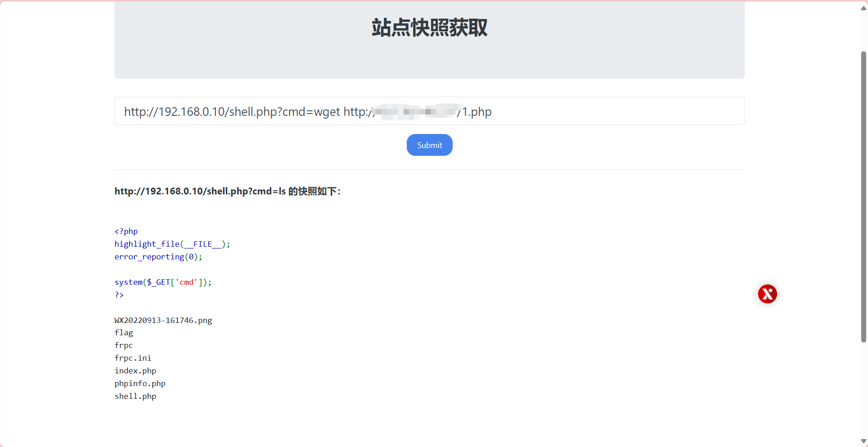Screen dimensions: 868x447
Task: Click the scrollbar down arrow
Action: (x=863, y=441)
